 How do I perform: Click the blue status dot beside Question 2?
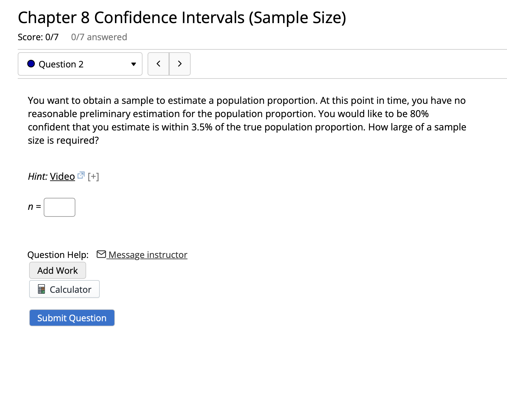coord(31,64)
